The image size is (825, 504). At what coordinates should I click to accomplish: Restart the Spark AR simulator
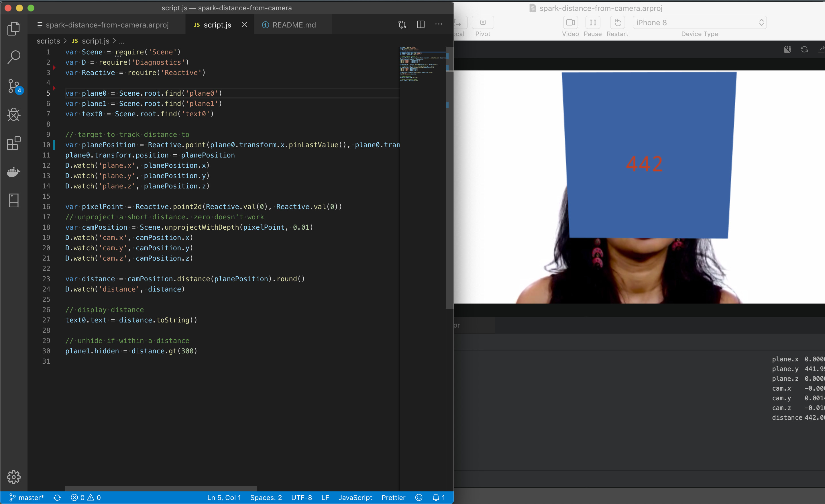(x=618, y=23)
